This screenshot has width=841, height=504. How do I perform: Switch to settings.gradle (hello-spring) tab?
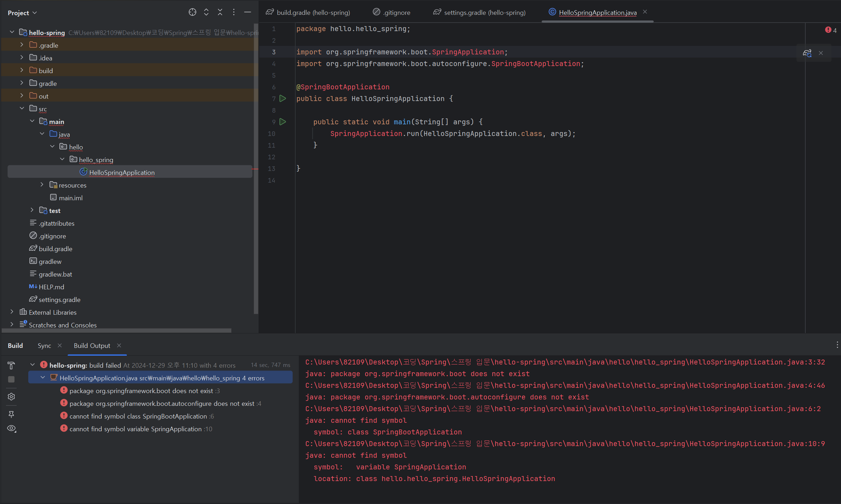pos(480,12)
